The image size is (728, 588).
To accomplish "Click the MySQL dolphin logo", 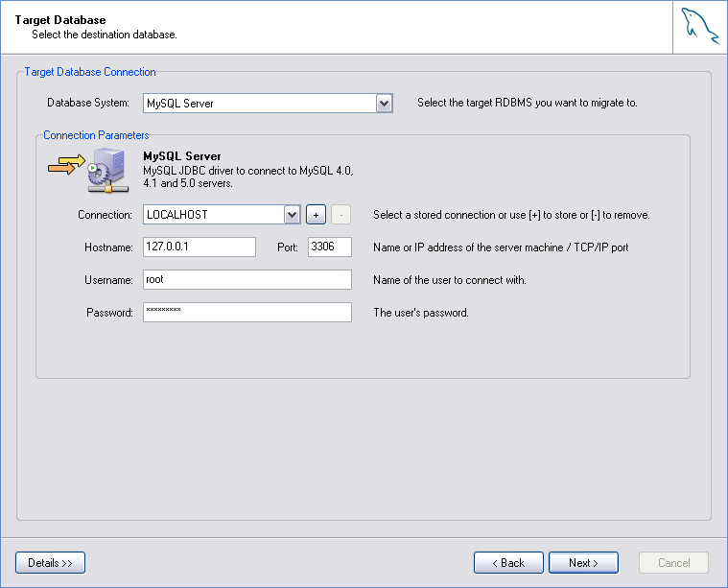I will pos(700,27).
